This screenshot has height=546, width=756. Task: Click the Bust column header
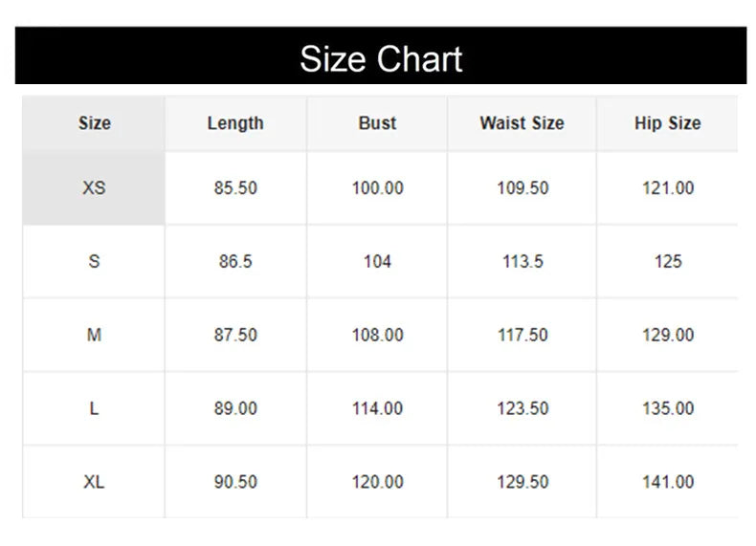377,123
